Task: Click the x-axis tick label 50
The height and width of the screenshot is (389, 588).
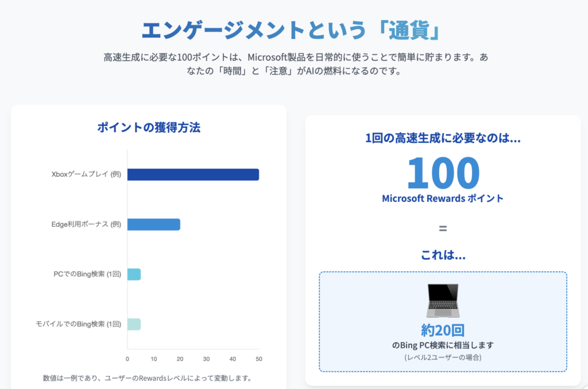Action: click(x=259, y=359)
